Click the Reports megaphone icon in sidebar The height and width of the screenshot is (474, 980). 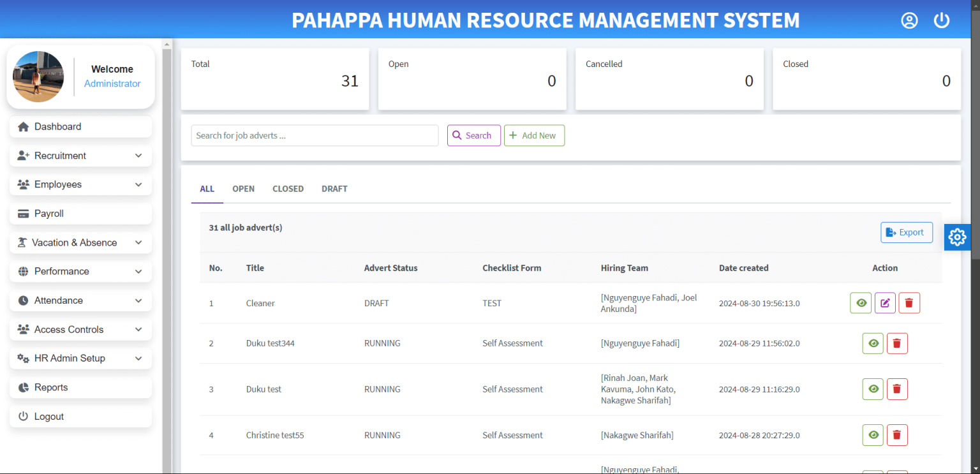click(24, 387)
